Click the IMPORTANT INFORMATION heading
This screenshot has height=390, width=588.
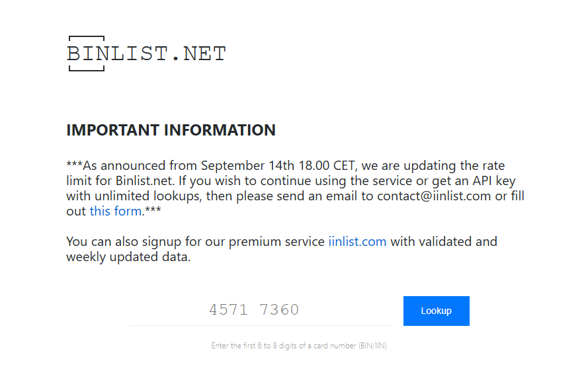(x=171, y=130)
